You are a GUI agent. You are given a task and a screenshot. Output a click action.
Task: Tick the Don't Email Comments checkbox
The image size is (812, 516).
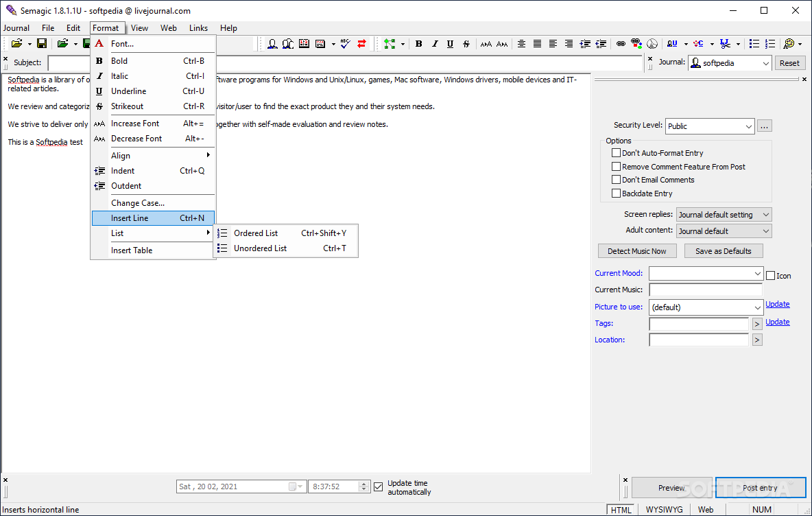pos(617,180)
